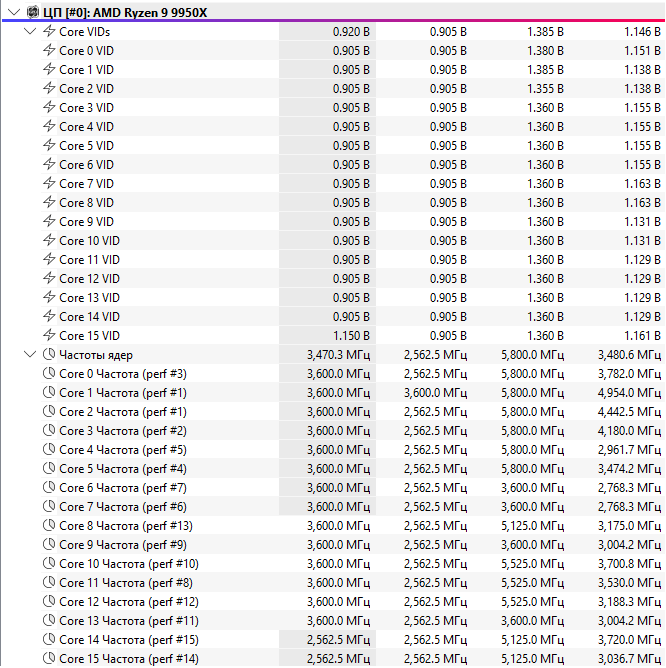This screenshot has width=666, height=668.
Task: Click the lightning icon of Core 5 VID
Action: pos(49,145)
